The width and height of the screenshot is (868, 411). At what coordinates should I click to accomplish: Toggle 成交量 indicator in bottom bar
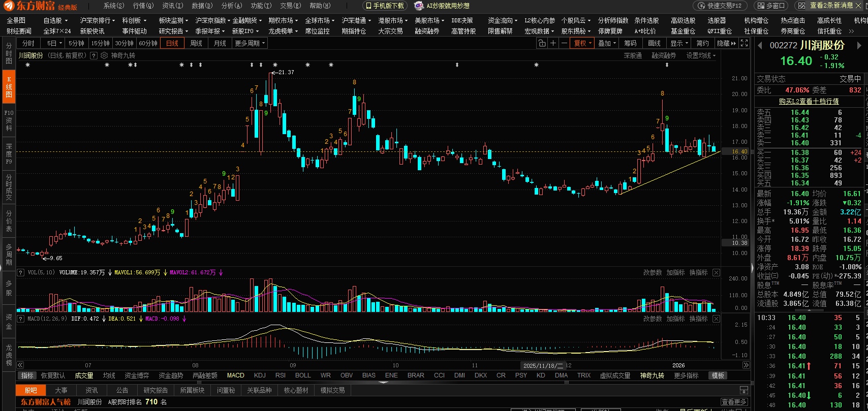(x=84, y=375)
